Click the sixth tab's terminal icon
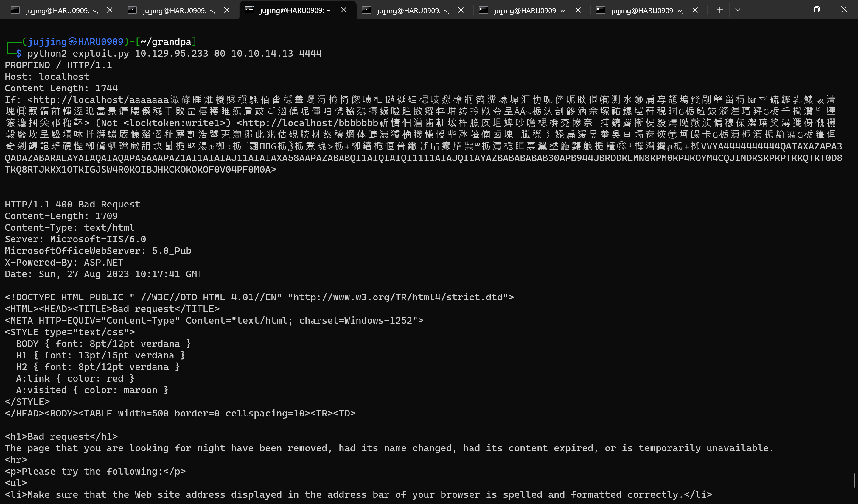This screenshot has height=504, width=858. 601,10
